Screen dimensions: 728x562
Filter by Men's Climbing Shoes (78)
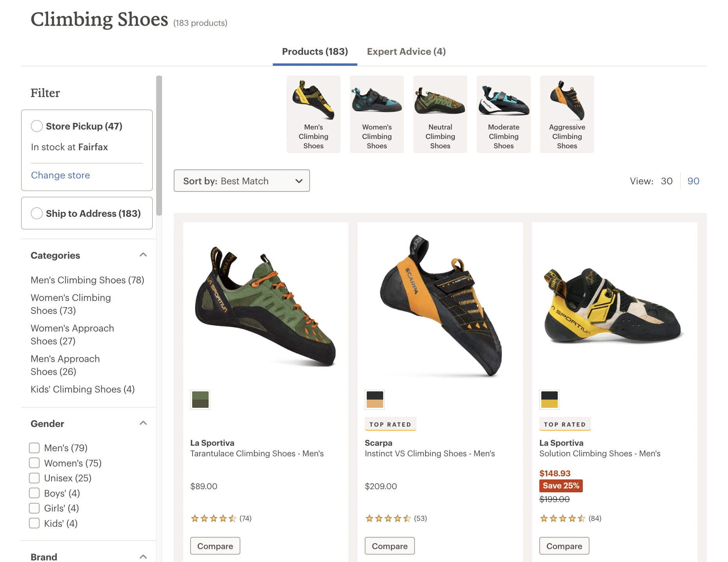click(87, 280)
